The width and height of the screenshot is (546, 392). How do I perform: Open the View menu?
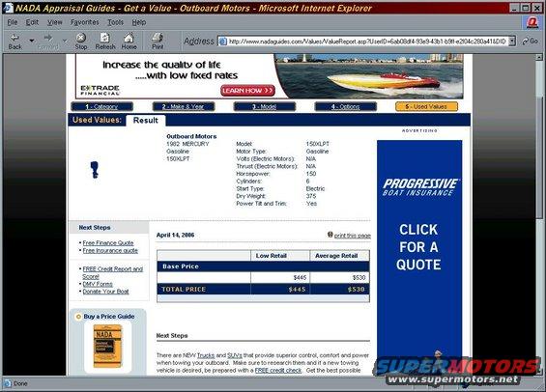pos(55,22)
